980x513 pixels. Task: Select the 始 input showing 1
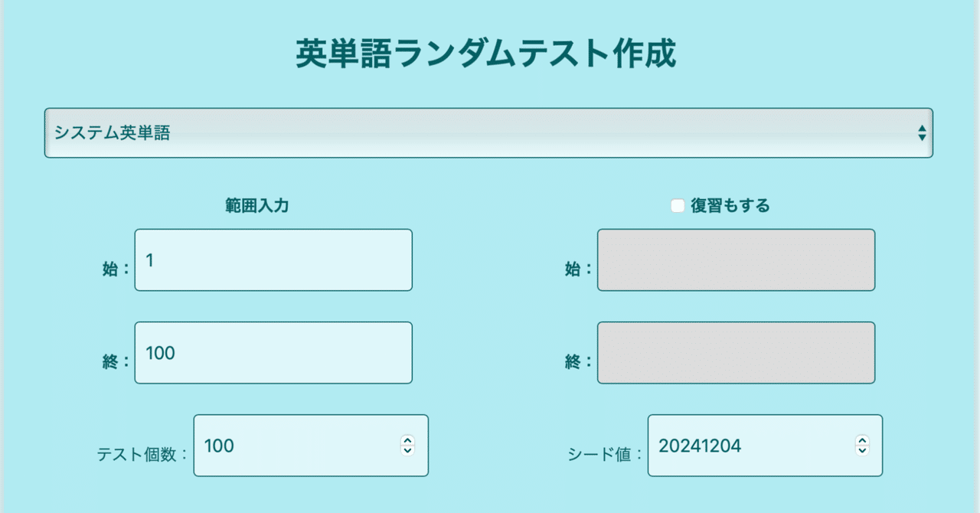pos(273,260)
